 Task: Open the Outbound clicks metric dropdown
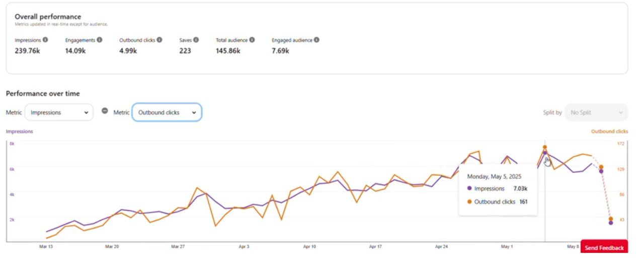click(167, 112)
